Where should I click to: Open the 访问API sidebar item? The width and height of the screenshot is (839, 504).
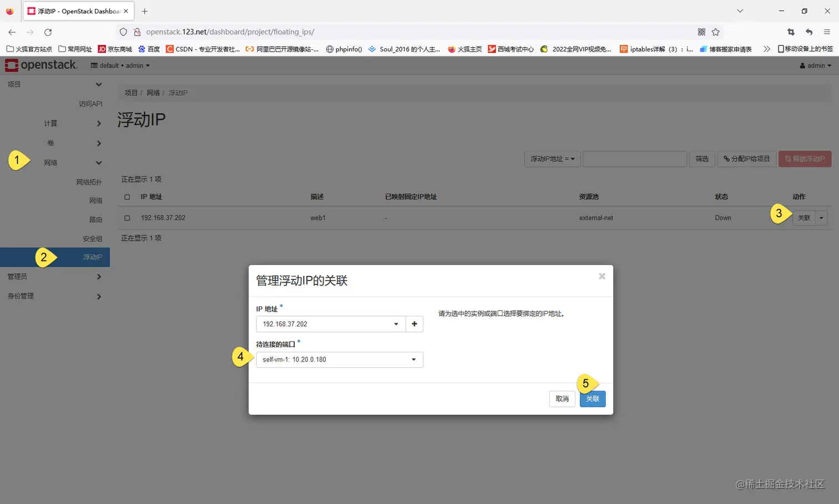coord(90,104)
